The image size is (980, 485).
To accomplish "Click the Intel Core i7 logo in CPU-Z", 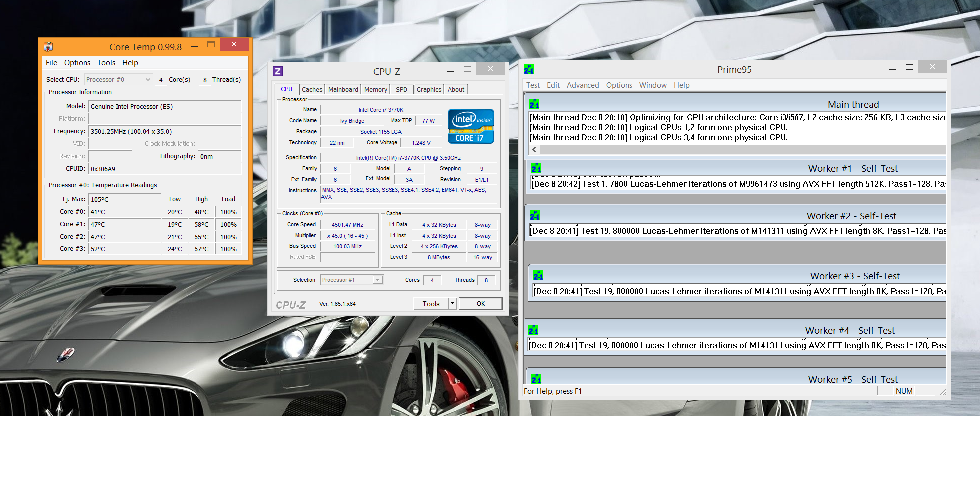I will click(x=471, y=126).
